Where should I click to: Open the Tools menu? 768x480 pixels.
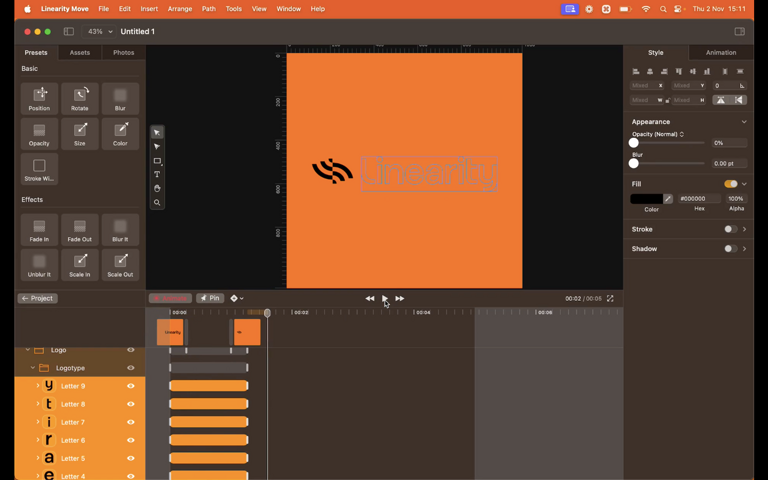pos(234,9)
